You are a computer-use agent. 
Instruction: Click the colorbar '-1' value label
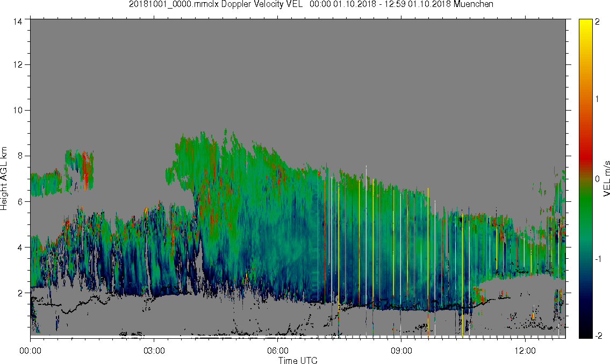(597, 259)
